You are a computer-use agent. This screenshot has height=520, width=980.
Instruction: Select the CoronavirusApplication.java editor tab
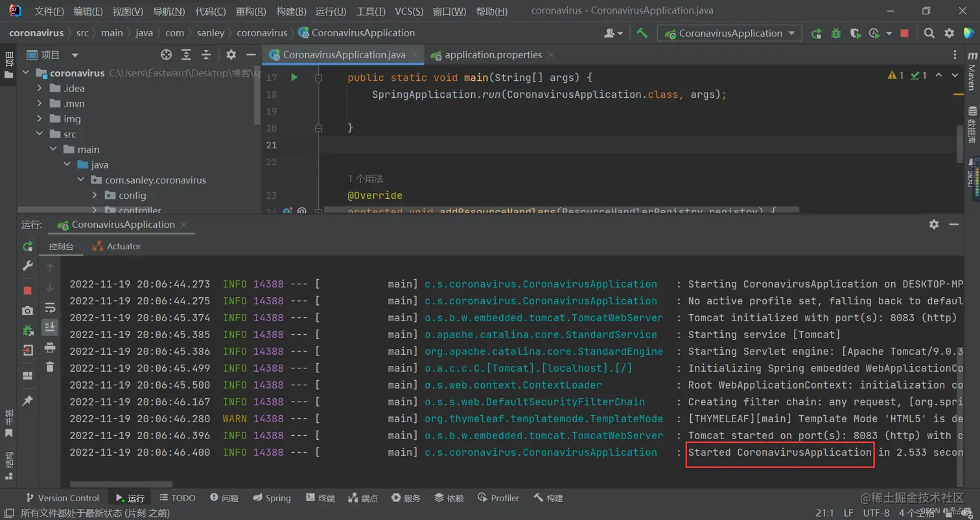pos(344,55)
